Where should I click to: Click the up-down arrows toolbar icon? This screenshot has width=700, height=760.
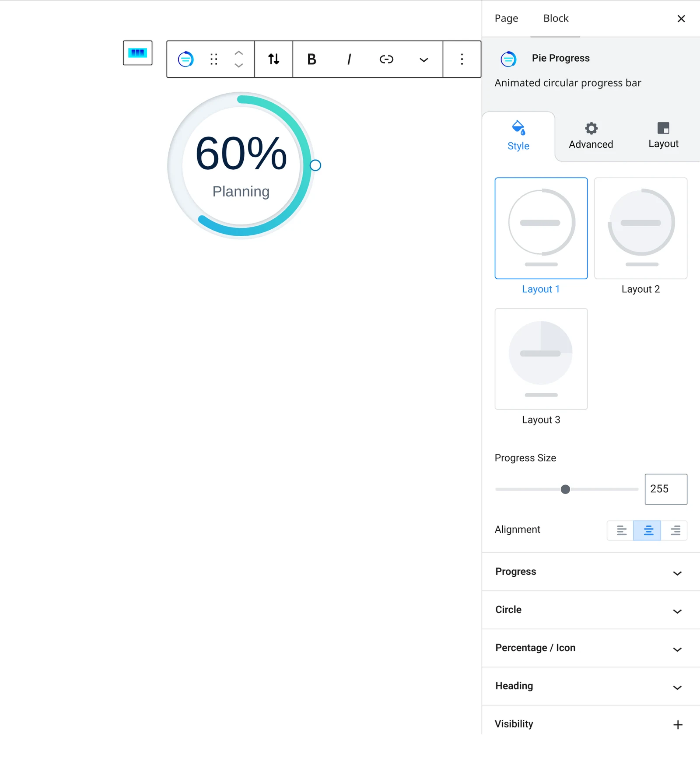click(x=274, y=59)
